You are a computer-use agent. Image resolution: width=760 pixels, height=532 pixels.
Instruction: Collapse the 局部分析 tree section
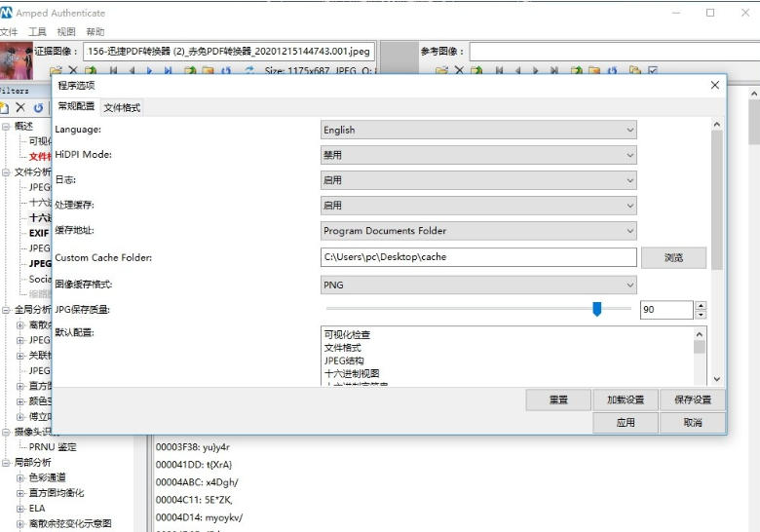pyautogui.click(x=6, y=462)
